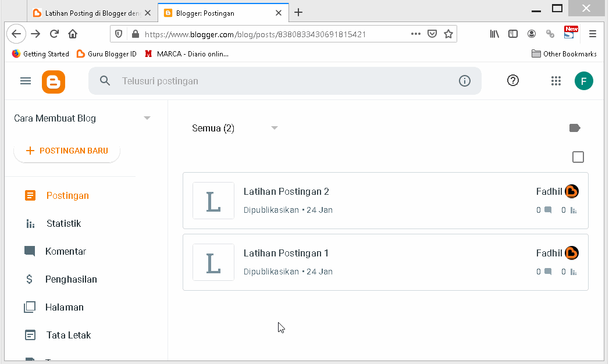Open the account avatar F
Screen dimensions: 609x364
(x=584, y=81)
